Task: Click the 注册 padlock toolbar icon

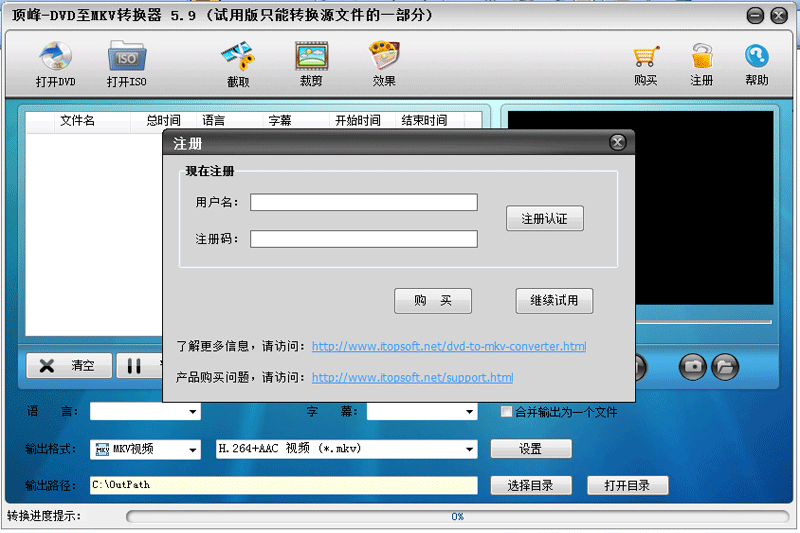Action: point(702,65)
